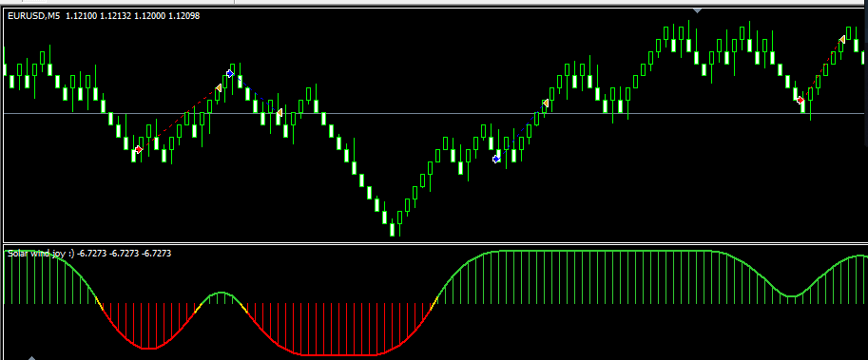Click the lowest candlestick on the chart
Viewport: 868px width, 360px height.
(x=393, y=229)
